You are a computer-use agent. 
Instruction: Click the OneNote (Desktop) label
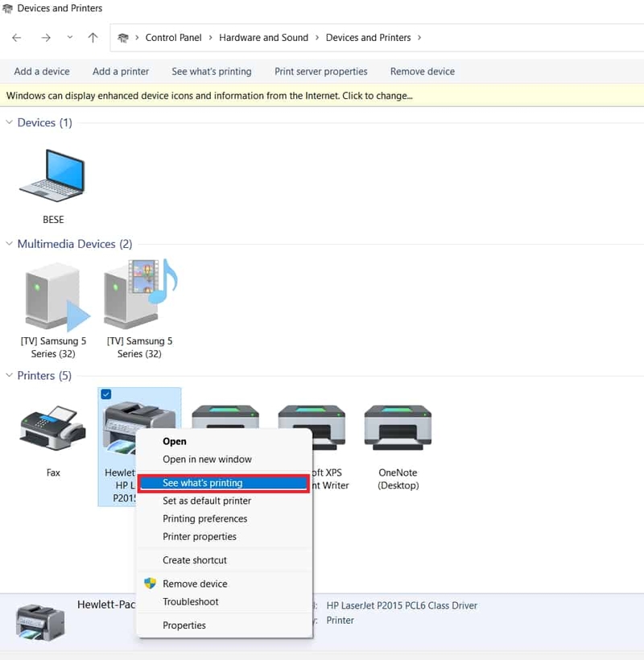click(x=398, y=479)
